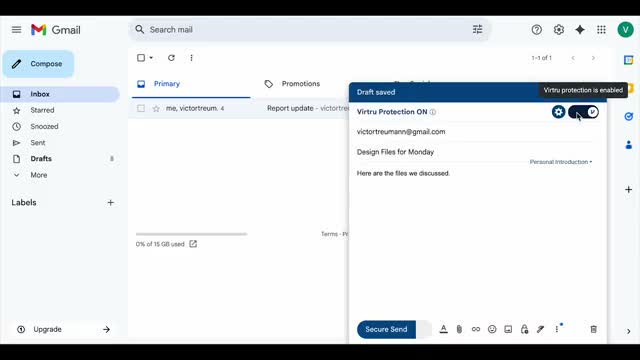
Task: Open Gmail settings gear
Action: coord(558,30)
